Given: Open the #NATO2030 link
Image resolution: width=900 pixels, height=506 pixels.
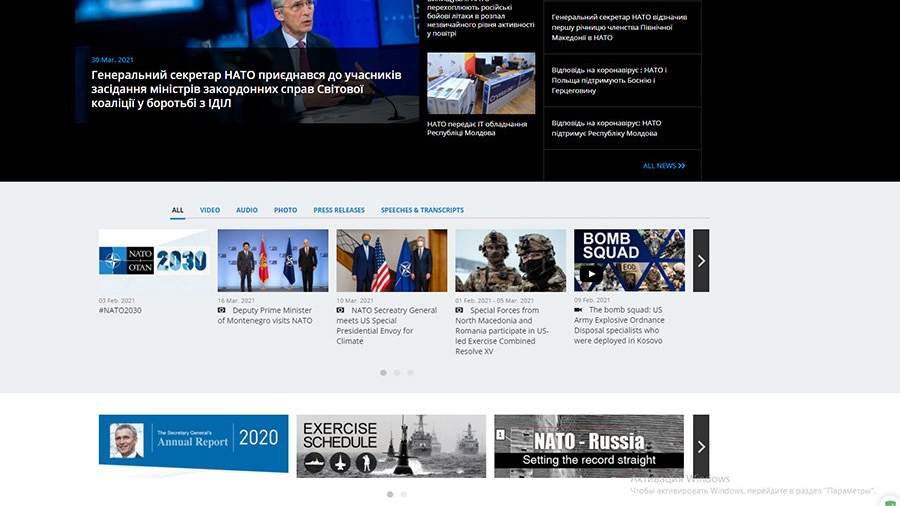Looking at the screenshot, I should pos(120,310).
